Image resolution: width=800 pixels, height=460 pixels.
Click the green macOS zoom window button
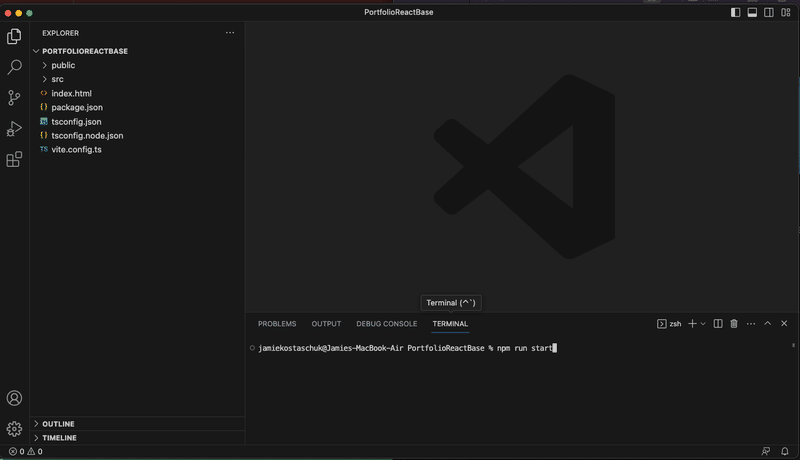click(30, 13)
